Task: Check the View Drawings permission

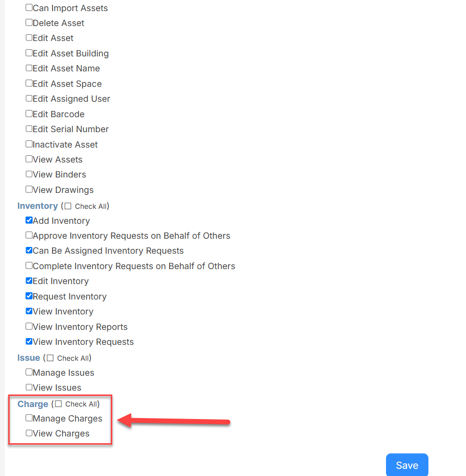Action: pyautogui.click(x=29, y=189)
